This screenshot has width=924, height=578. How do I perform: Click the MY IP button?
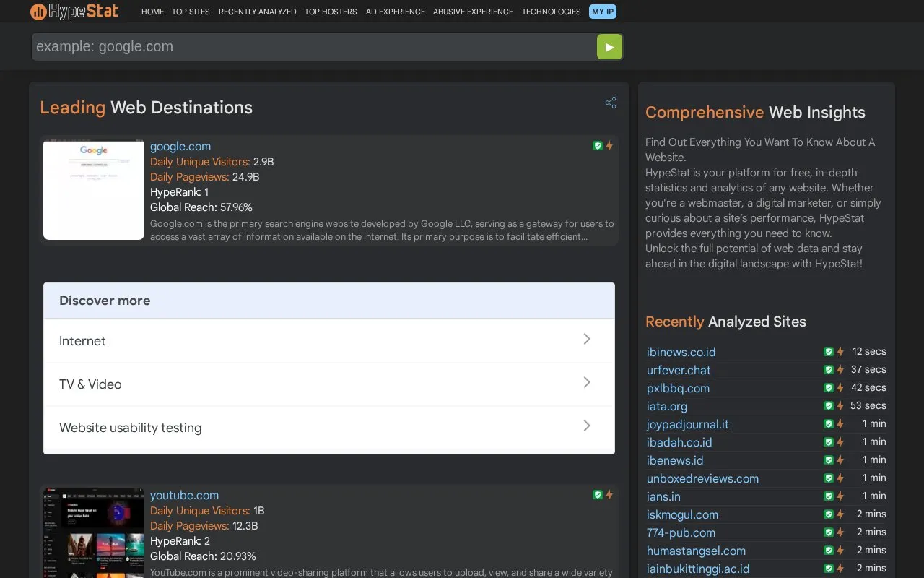pos(603,12)
